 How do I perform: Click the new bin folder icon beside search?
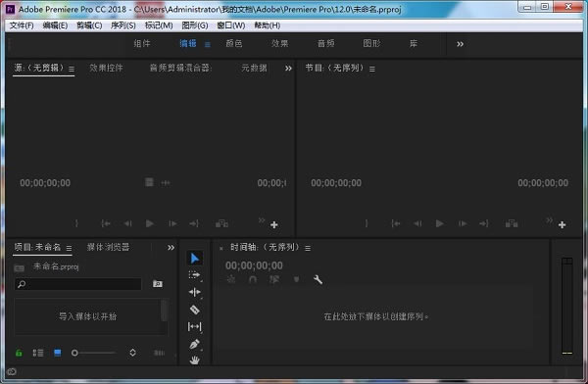tap(158, 284)
